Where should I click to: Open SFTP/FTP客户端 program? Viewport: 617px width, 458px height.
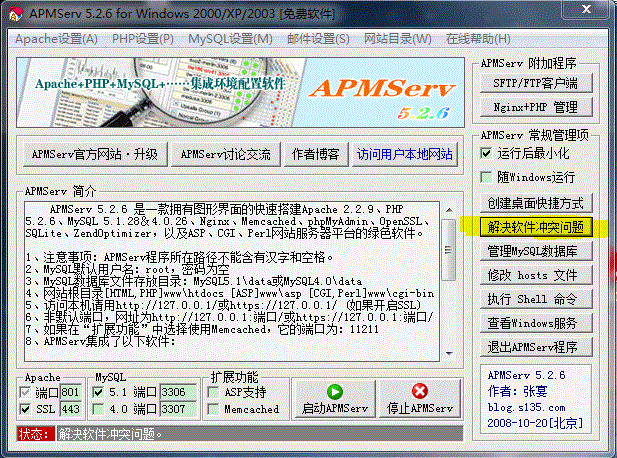tap(536, 83)
